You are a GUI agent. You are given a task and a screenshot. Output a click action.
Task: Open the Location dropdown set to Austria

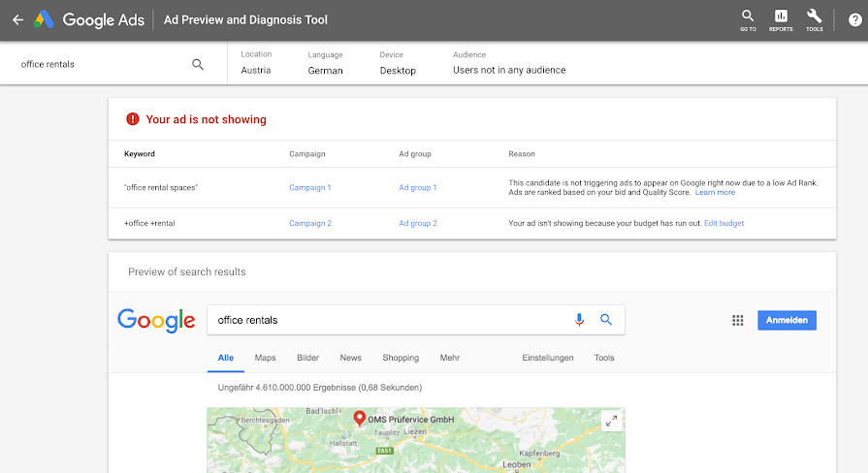coord(256,70)
